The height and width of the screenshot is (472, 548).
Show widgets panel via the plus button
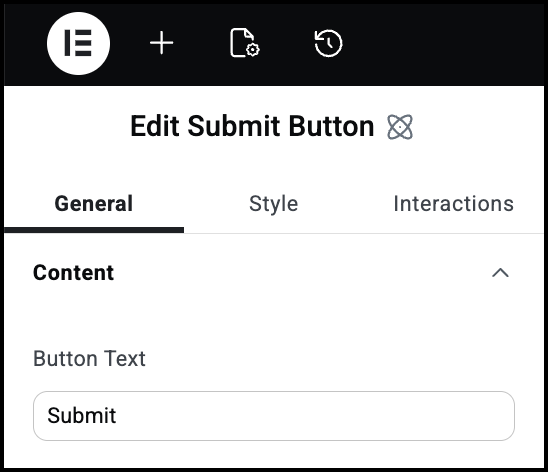[x=161, y=43]
